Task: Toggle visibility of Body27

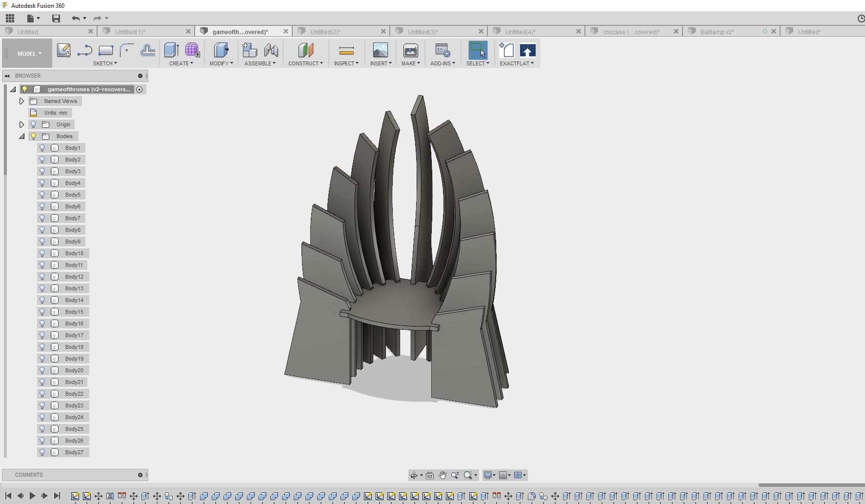Action: [x=42, y=452]
